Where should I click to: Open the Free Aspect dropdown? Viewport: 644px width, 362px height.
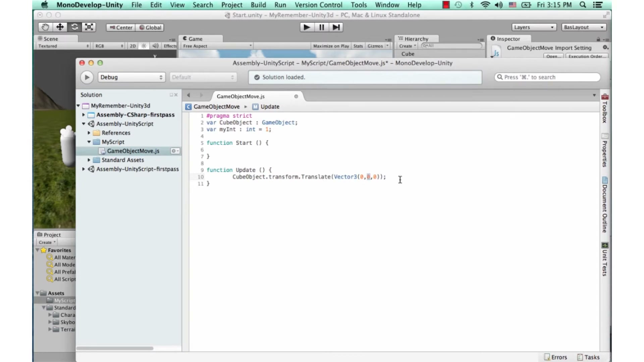(217, 46)
